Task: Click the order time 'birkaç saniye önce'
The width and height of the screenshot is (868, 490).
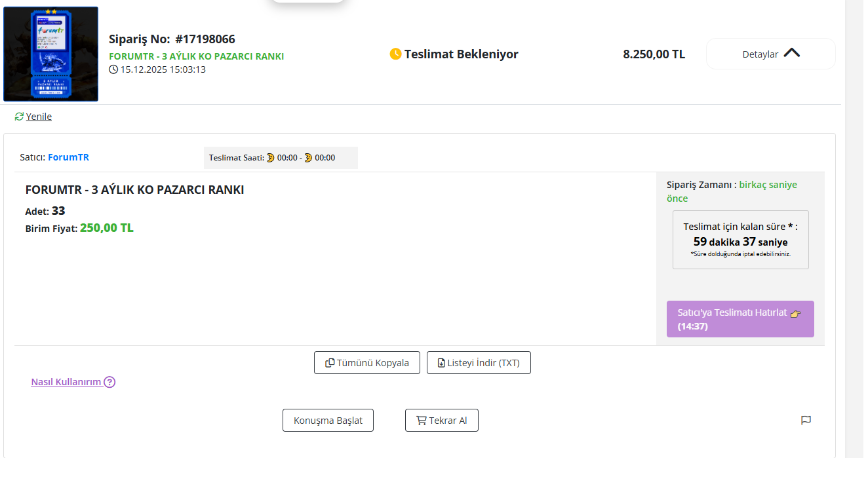Action: (x=732, y=191)
